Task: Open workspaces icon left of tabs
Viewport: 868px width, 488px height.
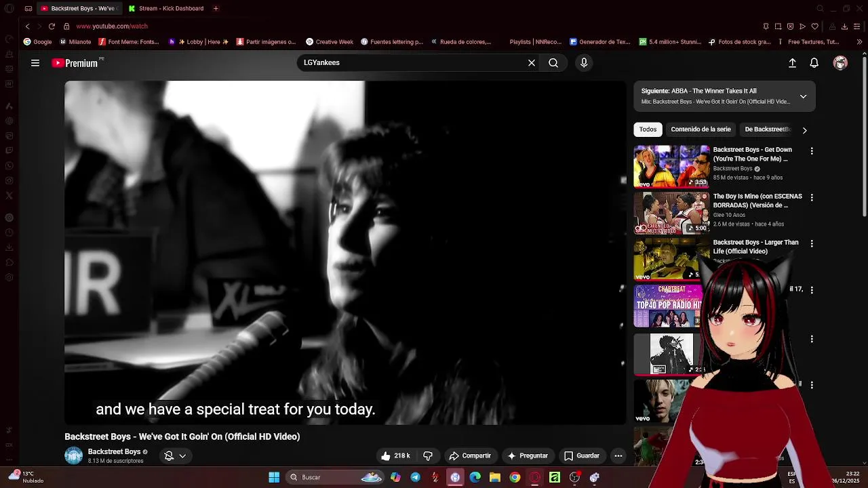Action: [28, 8]
